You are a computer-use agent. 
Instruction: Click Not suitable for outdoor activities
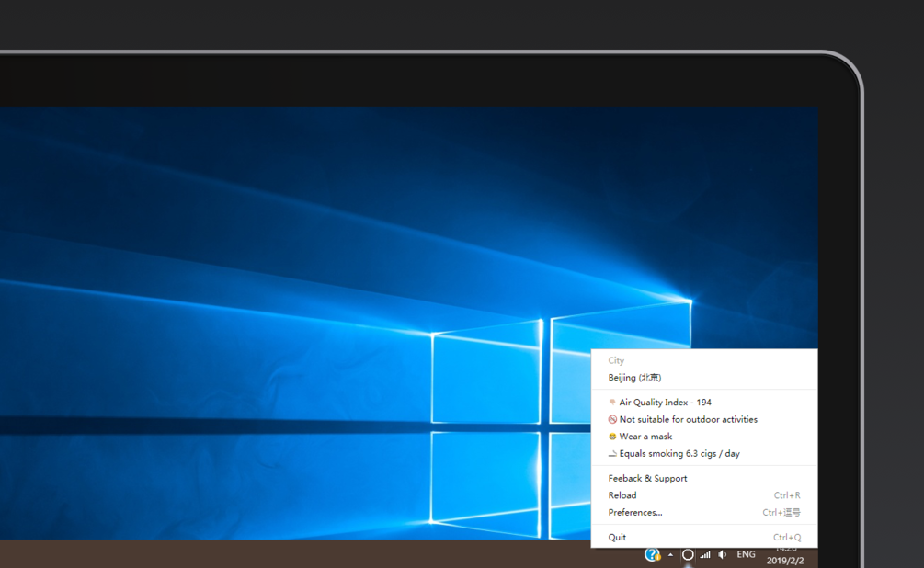[704, 419]
